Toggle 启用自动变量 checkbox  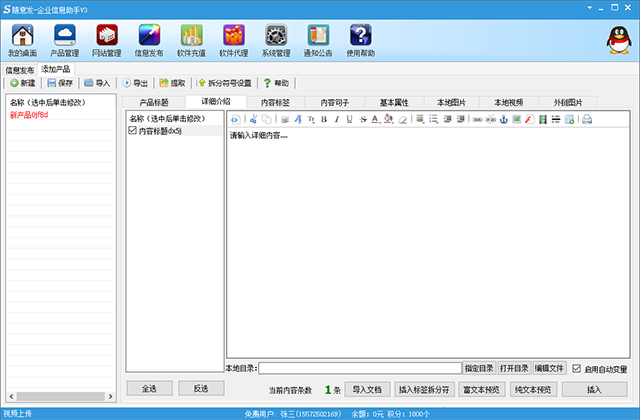576,369
